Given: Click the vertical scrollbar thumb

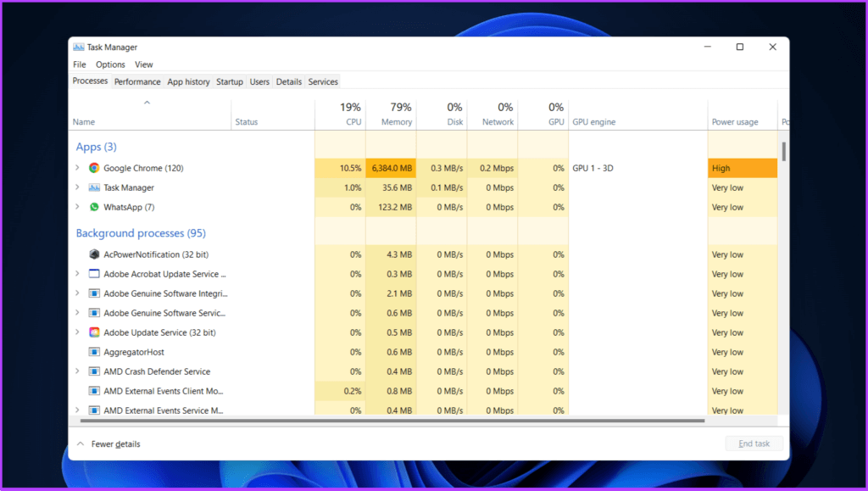Looking at the screenshot, I should coord(783,151).
